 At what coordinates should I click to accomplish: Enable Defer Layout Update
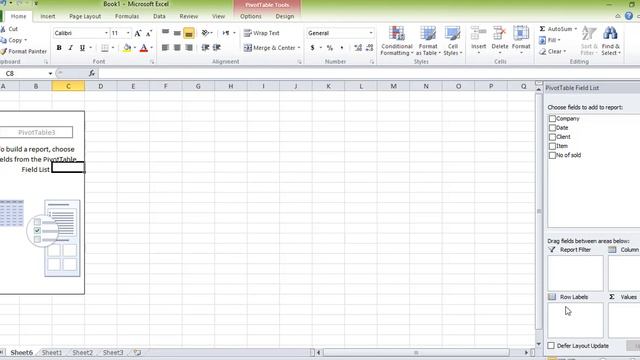tap(551, 346)
